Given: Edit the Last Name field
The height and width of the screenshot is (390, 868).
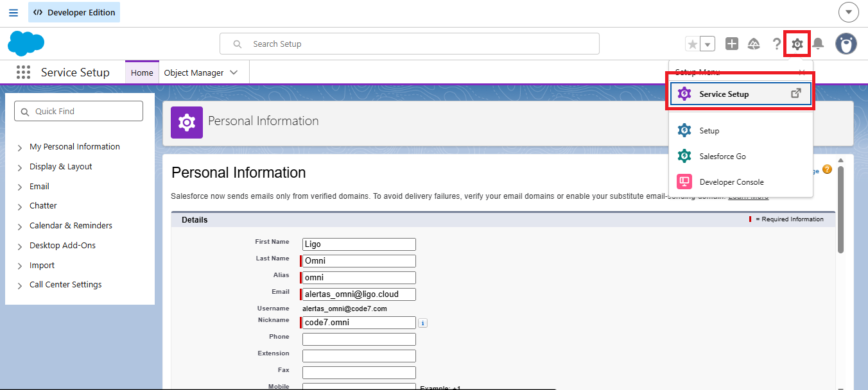Looking at the screenshot, I should (359, 261).
